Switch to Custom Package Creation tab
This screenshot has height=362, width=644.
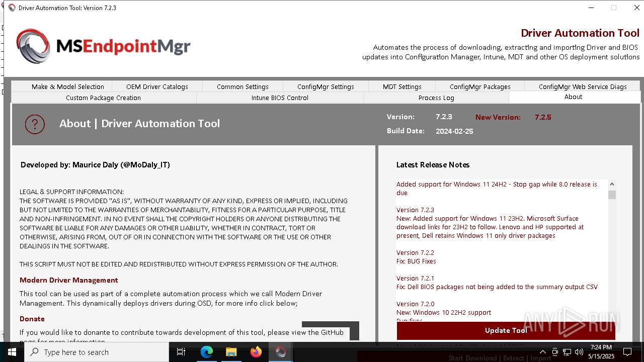tap(103, 98)
